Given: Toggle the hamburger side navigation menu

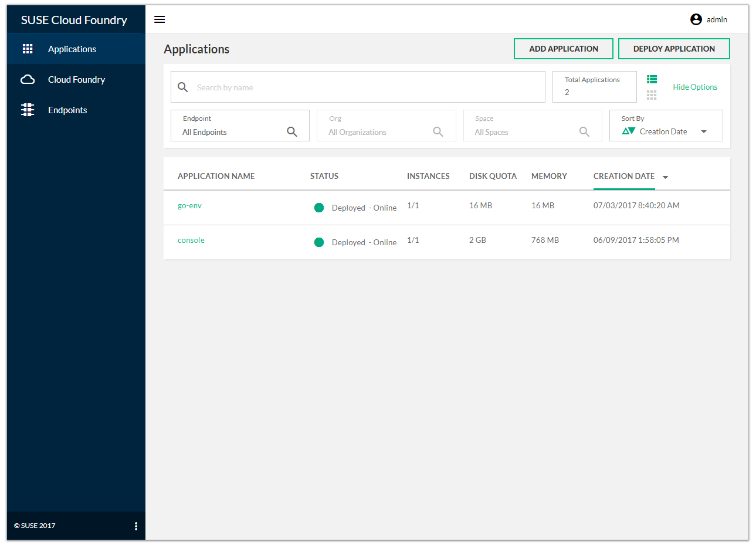Looking at the screenshot, I should 160,19.
